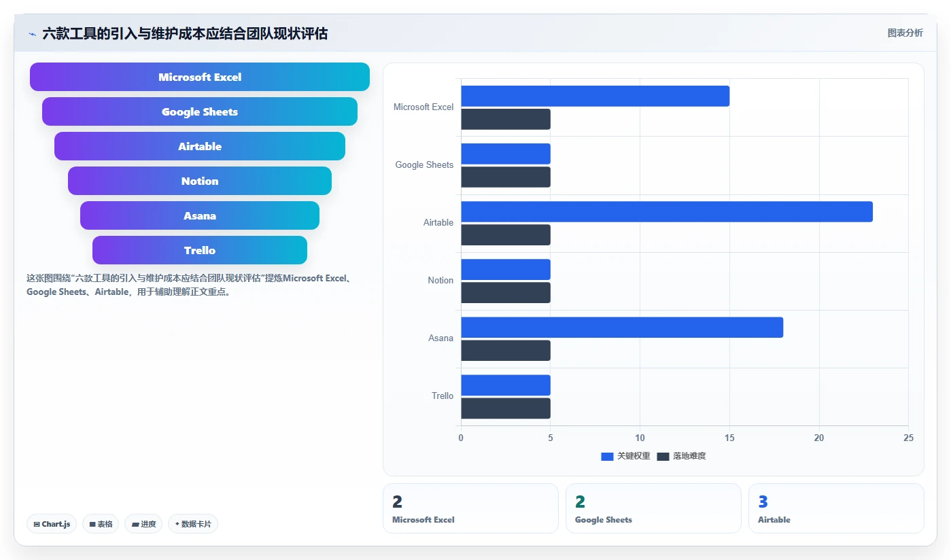
Task: Click the 图表分析 label in header
Action: pyautogui.click(x=905, y=33)
